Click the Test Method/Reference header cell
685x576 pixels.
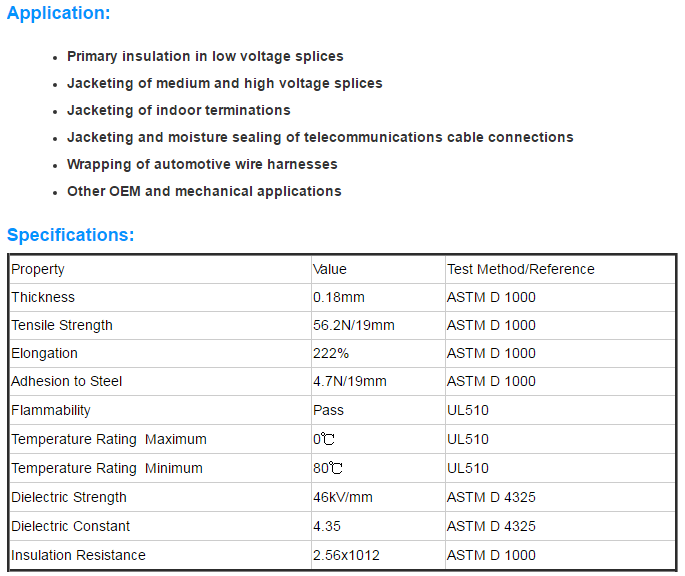[x=560, y=269]
